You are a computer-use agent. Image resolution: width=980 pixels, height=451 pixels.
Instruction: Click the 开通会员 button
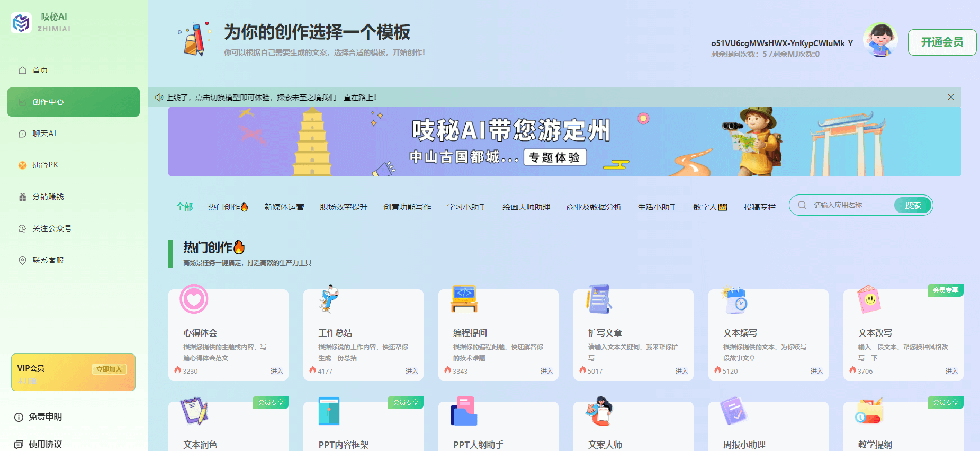[x=942, y=42]
